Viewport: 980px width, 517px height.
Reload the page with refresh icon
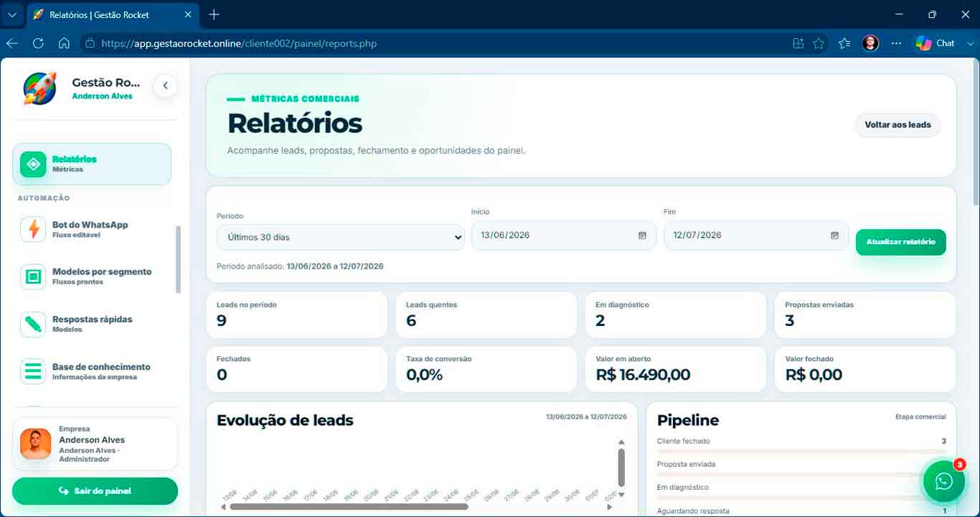click(x=38, y=43)
